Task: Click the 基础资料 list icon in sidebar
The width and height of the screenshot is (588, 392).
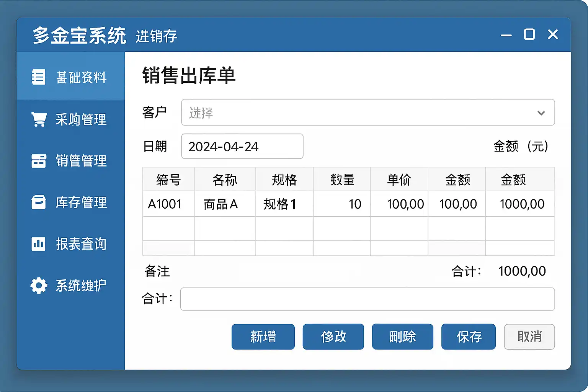Action: tap(38, 77)
